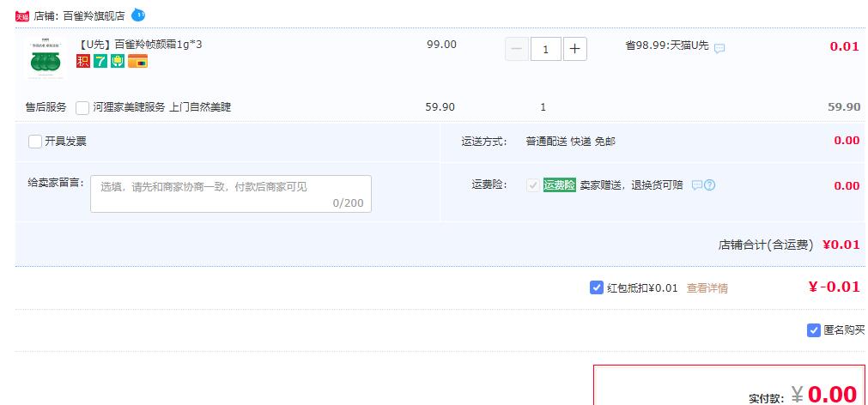Open the 百雀羚旗舰店 store link
Image resolution: width=868 pixels, height=405 pixels.
click(94, 16)
